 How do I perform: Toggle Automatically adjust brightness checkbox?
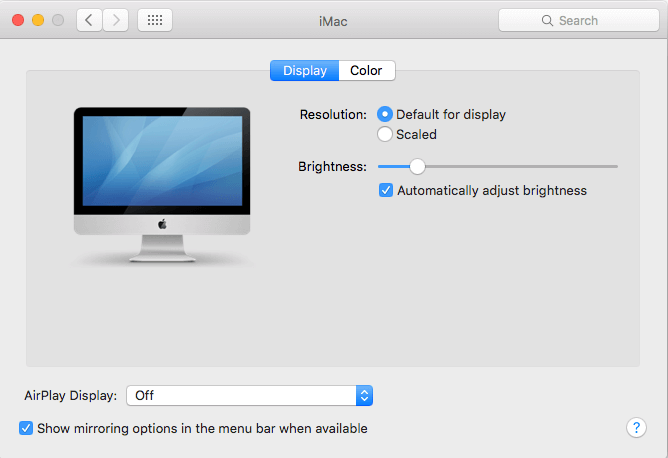pyautogui.click(x=386, y=190)
